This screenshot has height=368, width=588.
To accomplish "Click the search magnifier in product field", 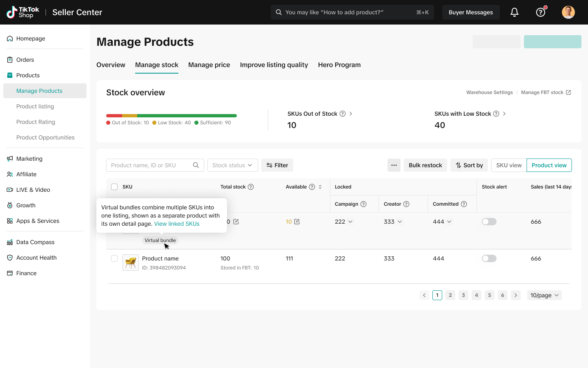I will coord(196,165).
